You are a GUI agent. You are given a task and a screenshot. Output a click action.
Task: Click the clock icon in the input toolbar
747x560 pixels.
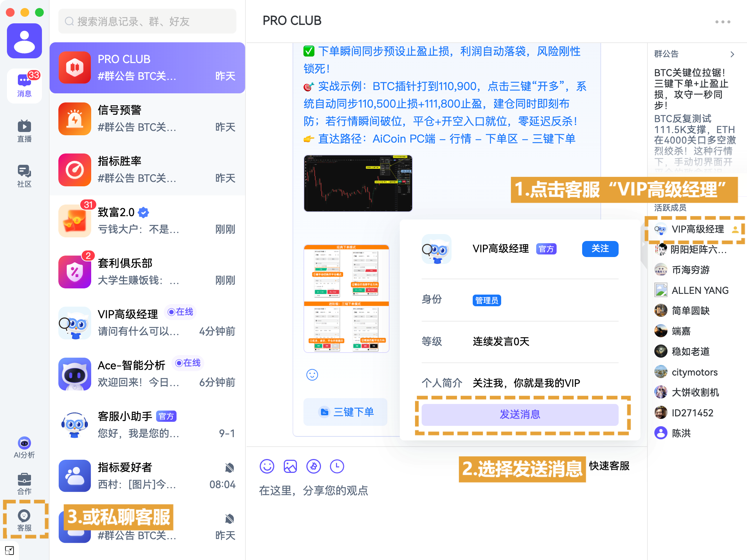(337, 466)
